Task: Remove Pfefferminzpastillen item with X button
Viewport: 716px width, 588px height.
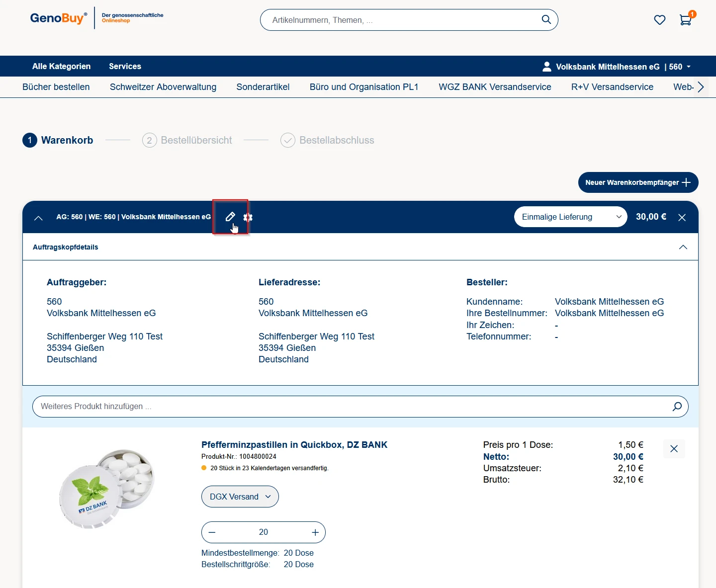Action: pos(674,449)
